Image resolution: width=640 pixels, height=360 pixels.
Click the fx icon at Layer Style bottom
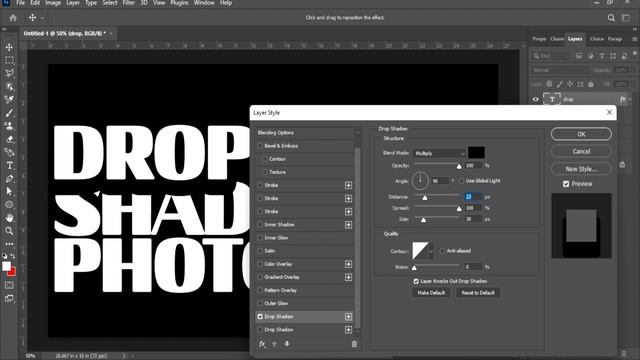click(x=262, y=344)
